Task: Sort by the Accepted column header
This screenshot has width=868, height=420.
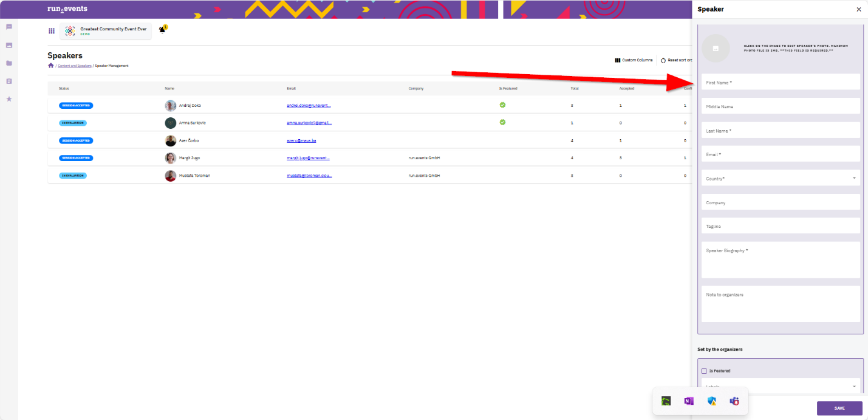Action: point(627,89)
